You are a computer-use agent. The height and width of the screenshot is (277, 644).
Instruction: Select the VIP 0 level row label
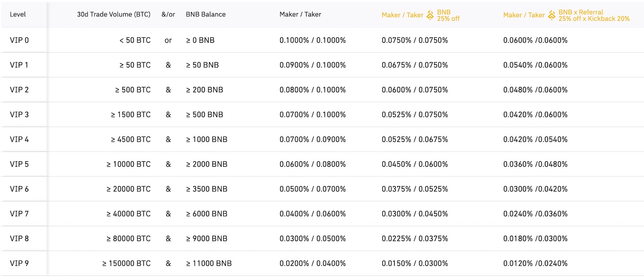19,40
